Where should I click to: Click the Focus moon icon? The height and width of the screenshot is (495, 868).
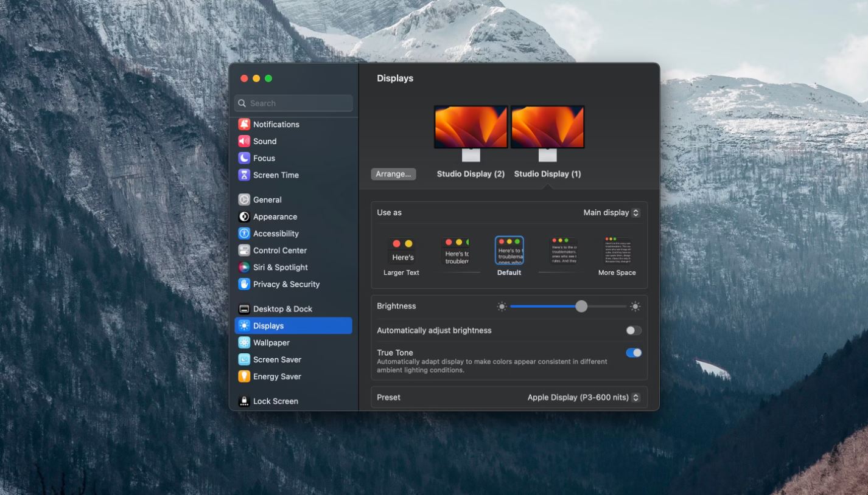tap(244, 158)
